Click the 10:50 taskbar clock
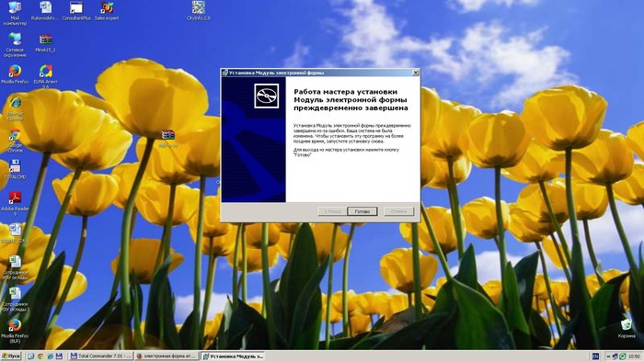Screen dimensions: 644x362 (x=634, y=356)
